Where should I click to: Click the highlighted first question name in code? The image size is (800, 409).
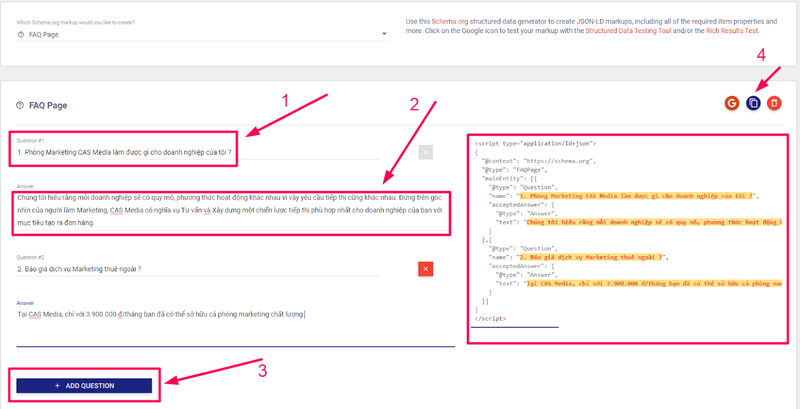(635, 196)
